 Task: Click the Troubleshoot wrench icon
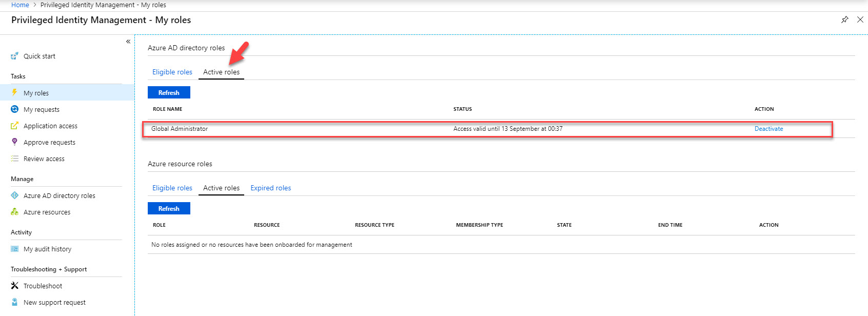tap(15, 286)
